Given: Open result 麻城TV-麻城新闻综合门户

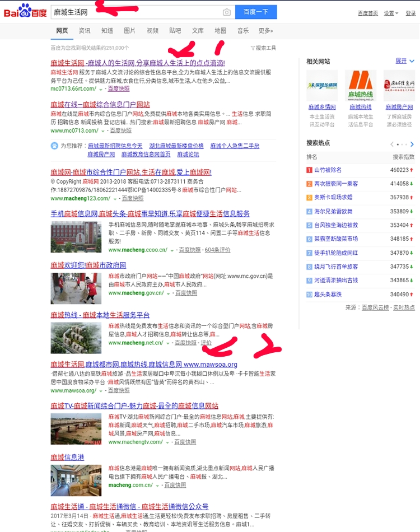Looking at the screenshot, I should pyautogui.click(x=134, y=406).
